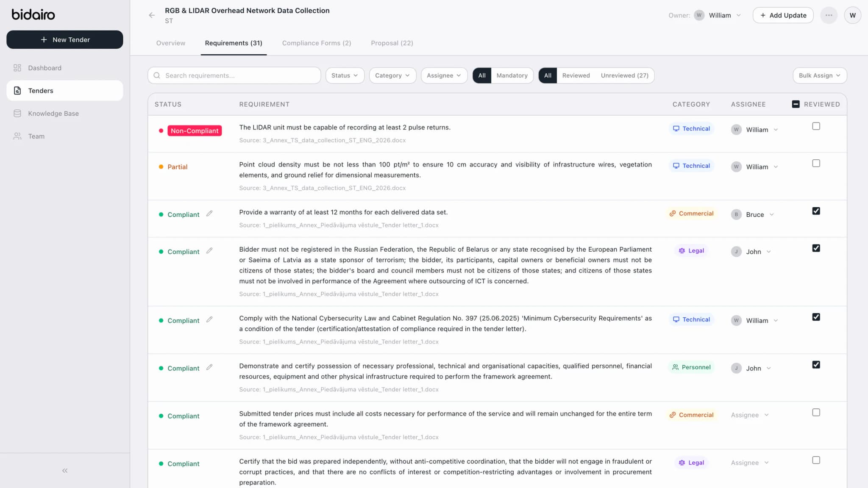Image resolution: width=868 pixels, height=488 pixels.
Task: Tick reviewed for the point cloud density row
Action: click(x=816, y=164)
